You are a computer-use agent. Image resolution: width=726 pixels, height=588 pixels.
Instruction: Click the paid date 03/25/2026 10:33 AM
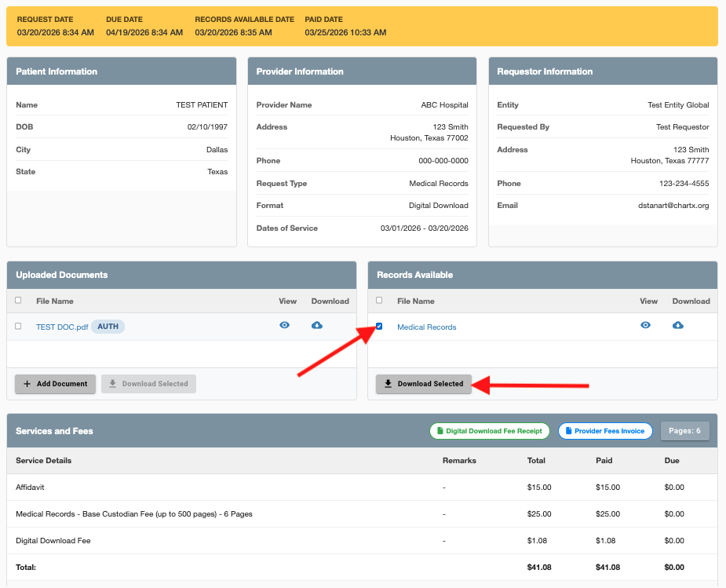(345, 32)
